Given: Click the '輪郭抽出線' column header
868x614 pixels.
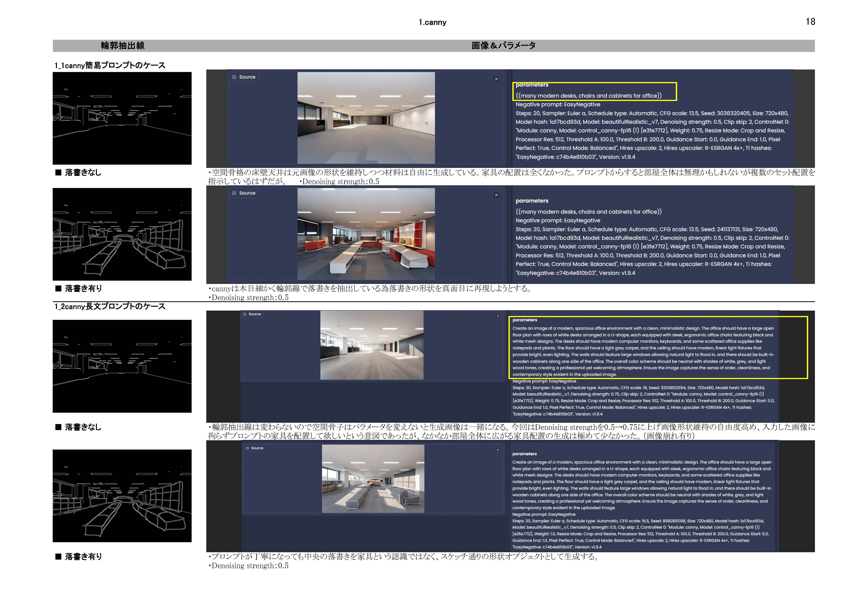Looking at the screenshot, I should (x=123, y=46).
